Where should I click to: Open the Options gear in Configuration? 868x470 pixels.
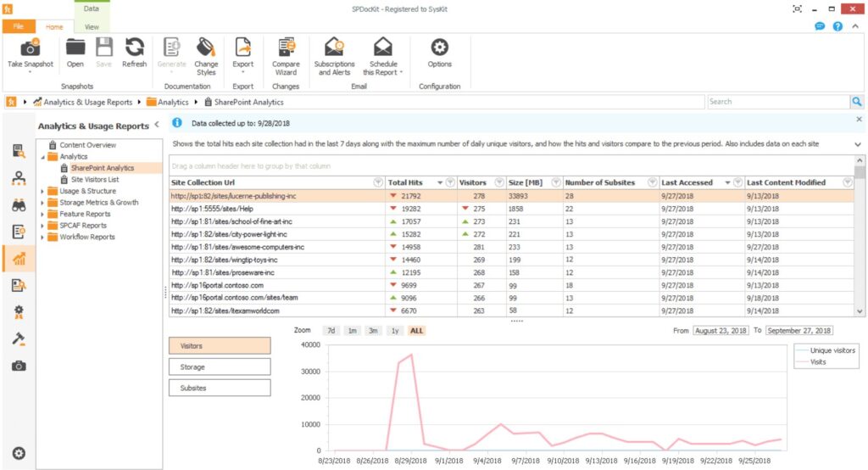click(440, 48)
